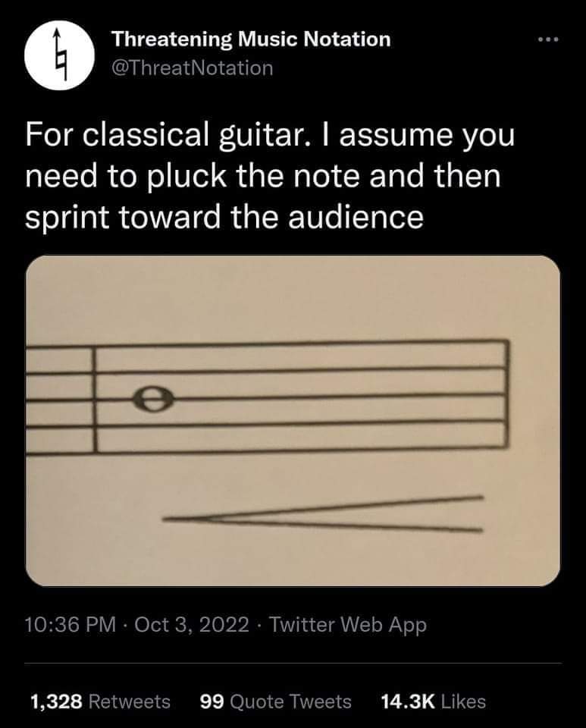Viewport: 586px width, 728px height.
Task: View the 99 Quote Tweets list
Action: (x=276, y=701)
